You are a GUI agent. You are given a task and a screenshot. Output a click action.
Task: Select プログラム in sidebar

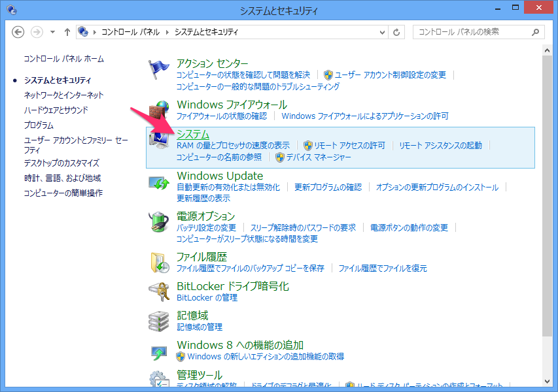[x=39, y=125]
